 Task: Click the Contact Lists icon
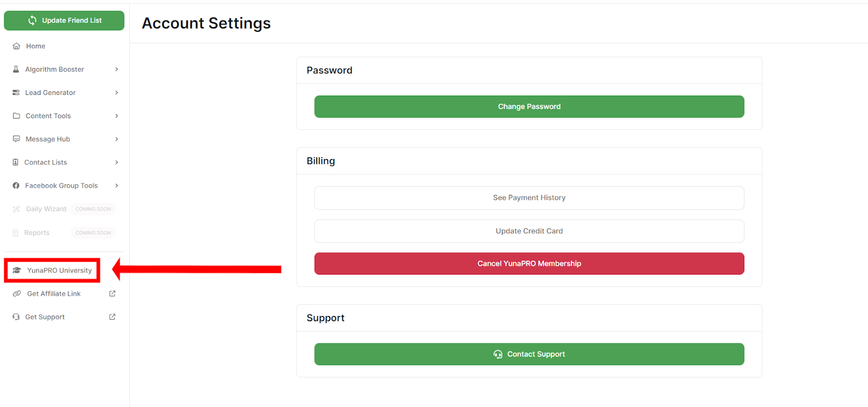click(16, 162)
